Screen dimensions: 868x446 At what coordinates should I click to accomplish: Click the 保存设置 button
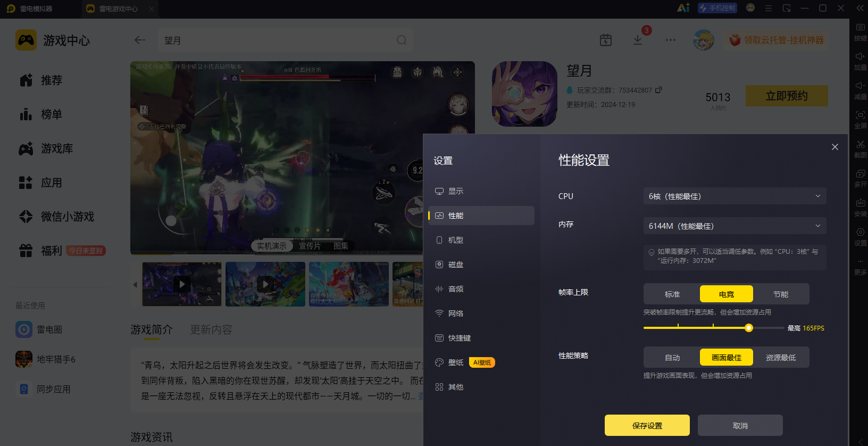point(647,425)
